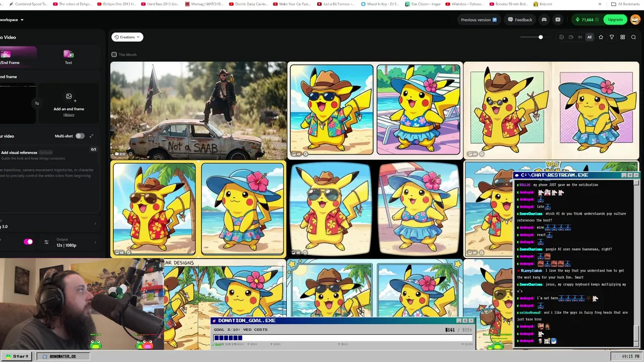Click the green Upgrade button
644x362 pixels.
[615, 20]
